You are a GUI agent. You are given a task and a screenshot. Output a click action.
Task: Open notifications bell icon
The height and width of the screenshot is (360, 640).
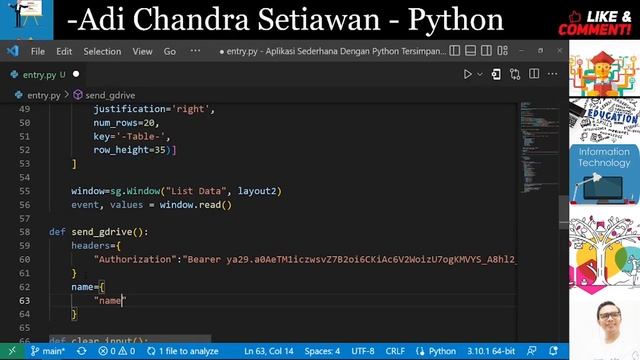pos(553,351)
